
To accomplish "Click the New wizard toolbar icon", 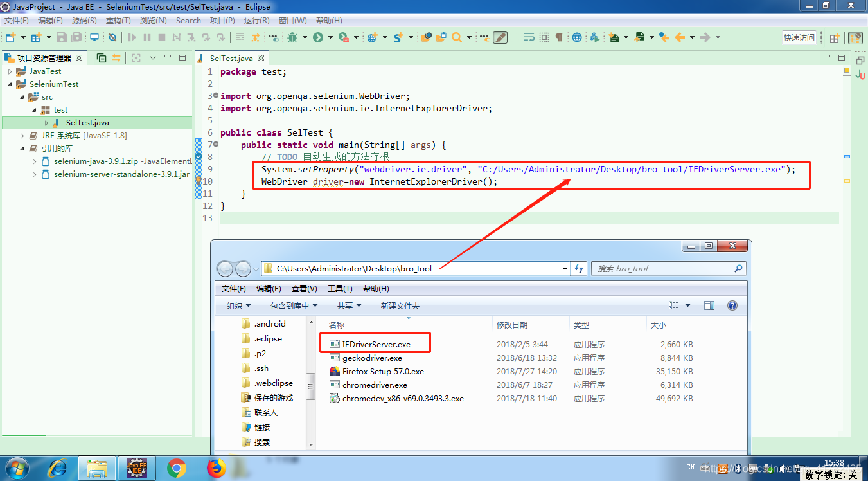I will 11,37.
